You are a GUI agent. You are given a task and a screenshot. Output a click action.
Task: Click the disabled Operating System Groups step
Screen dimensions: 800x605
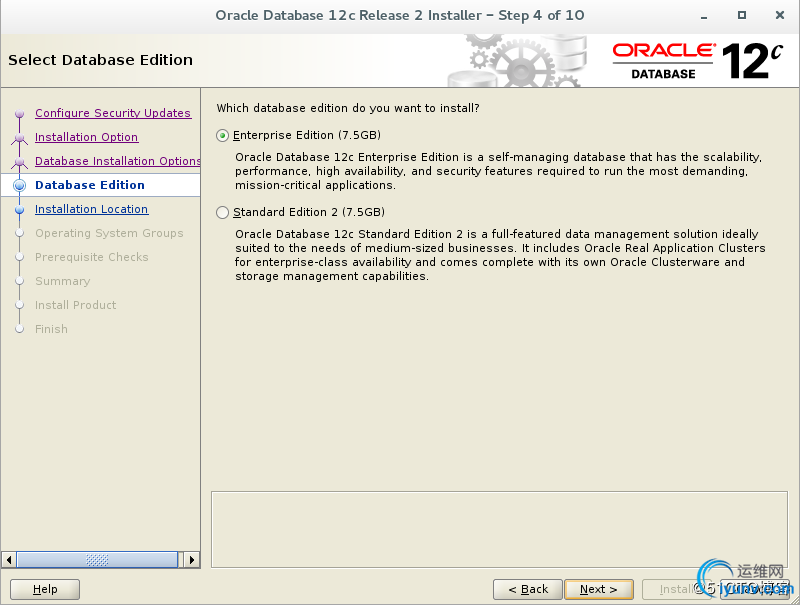click(109, 233)
